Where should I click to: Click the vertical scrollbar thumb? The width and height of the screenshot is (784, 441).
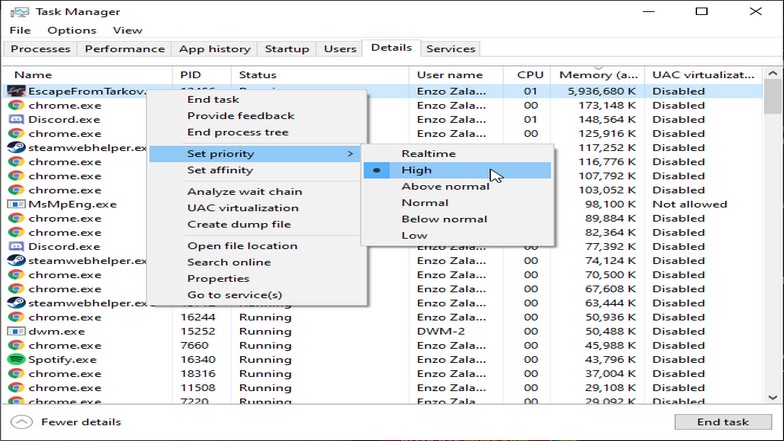point(772,98)
